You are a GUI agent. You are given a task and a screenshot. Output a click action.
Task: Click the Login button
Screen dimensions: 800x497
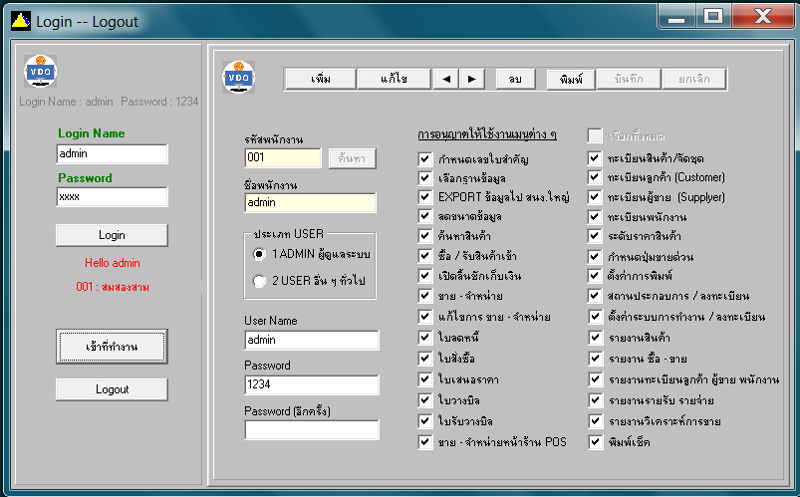111,235
